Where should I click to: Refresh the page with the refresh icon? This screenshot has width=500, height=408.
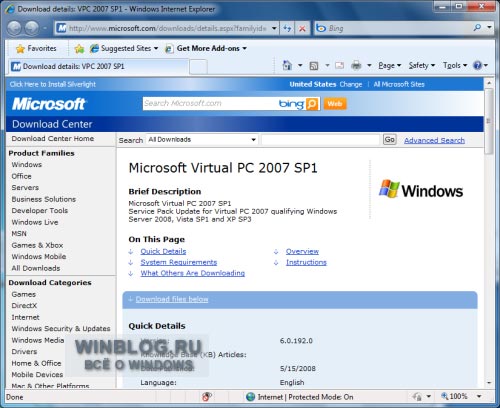pos(287,28)
